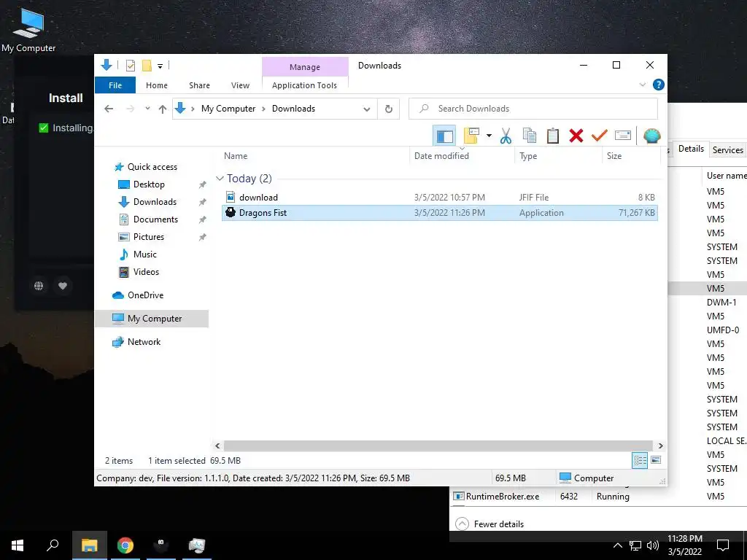Image resolution: width=747 pixels, height=560 pixels.
Task: Click the folder options icon in the toolbar
Action: pyautogui.click(x=471, y=136)
